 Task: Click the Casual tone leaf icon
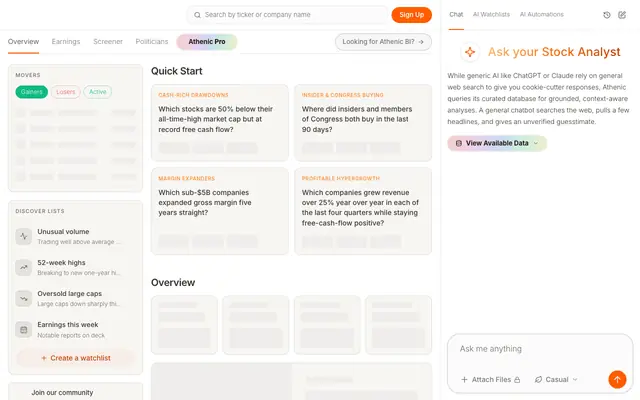538,380
